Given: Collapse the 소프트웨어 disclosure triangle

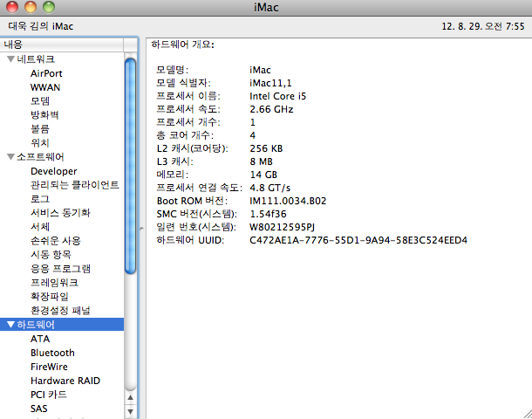Looking at the screenshot, I should (10, 157).
